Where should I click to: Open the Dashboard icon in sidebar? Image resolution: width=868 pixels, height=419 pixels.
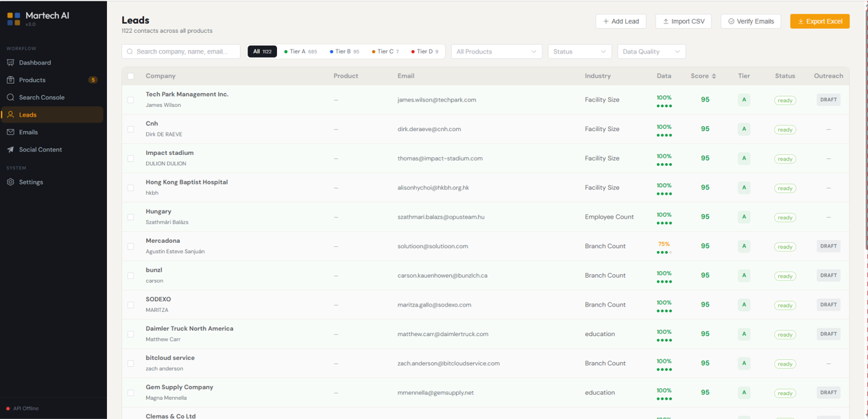(x=10, y=62)
